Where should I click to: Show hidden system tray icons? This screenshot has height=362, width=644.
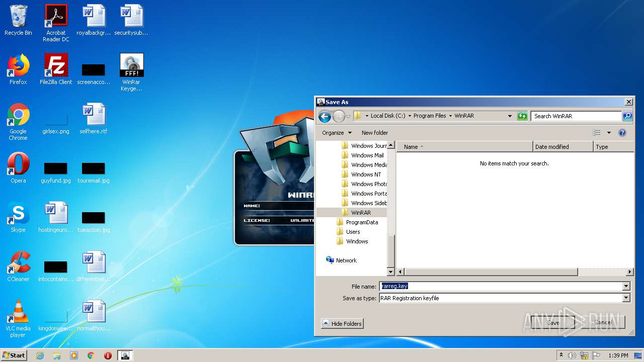pyautogui.click(x=561, y=355)
